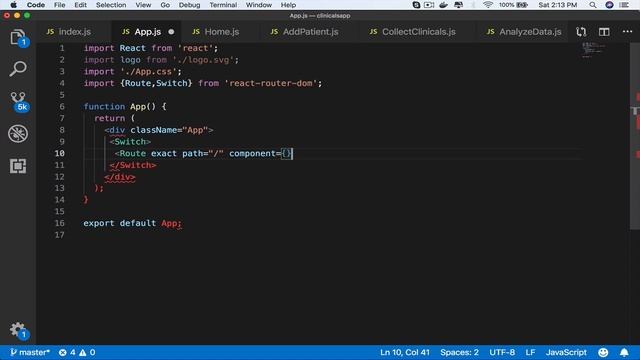640x360 pixels.
Task: Click line number 10 in gutter
Action: click(60, 153)
